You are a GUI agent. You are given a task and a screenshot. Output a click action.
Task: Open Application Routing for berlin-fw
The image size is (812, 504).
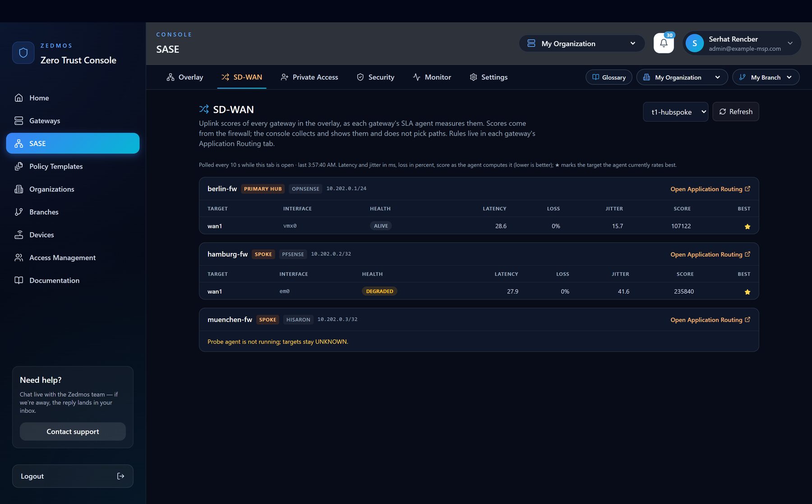tap(710, 189)
